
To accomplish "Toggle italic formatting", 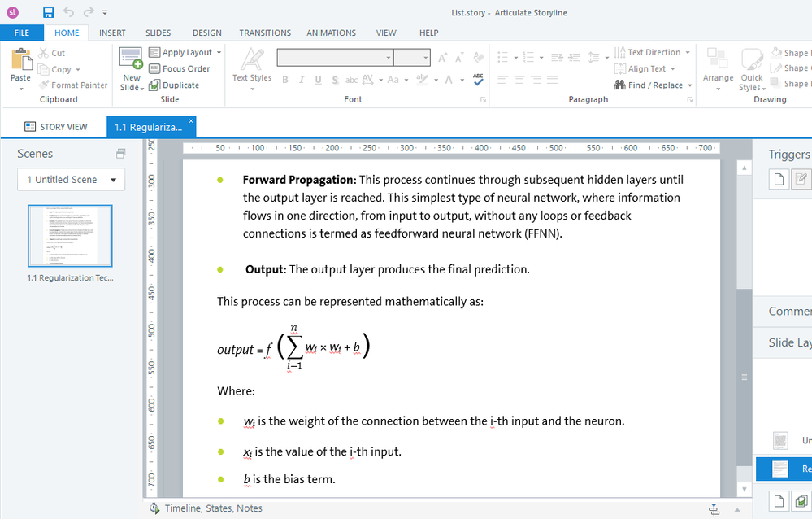I will click(301, 80).
